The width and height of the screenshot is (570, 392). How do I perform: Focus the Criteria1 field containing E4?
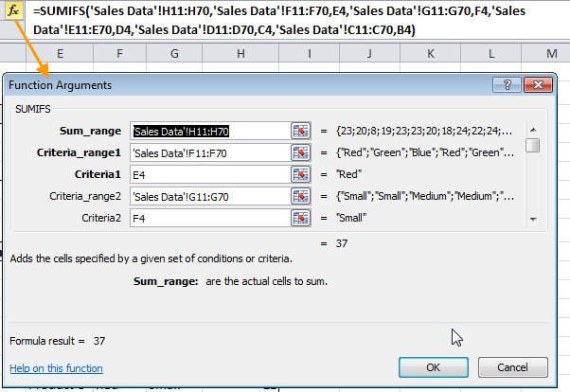coord(208,174)
